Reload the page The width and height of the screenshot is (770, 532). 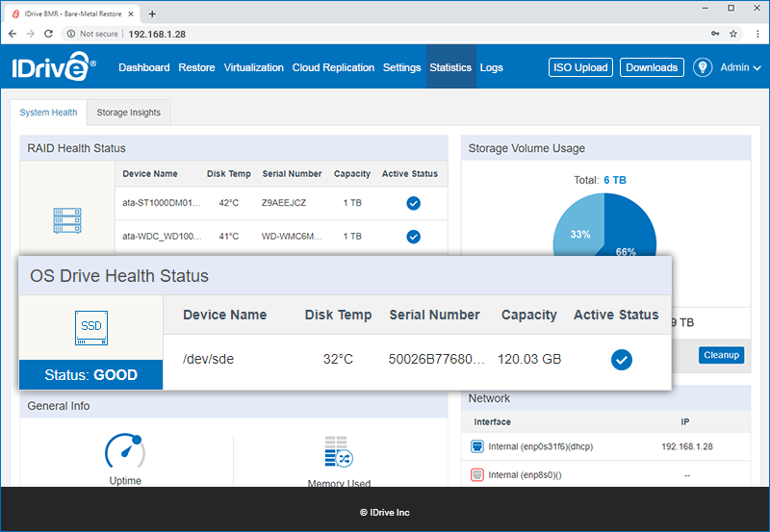pyautogui.click(x=48, y=34)
